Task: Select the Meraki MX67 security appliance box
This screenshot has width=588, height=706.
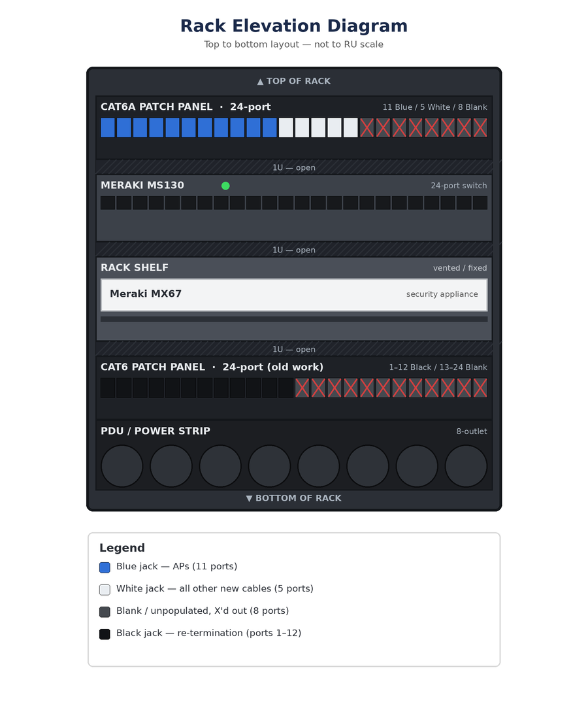Action: [x=294, y=295]
